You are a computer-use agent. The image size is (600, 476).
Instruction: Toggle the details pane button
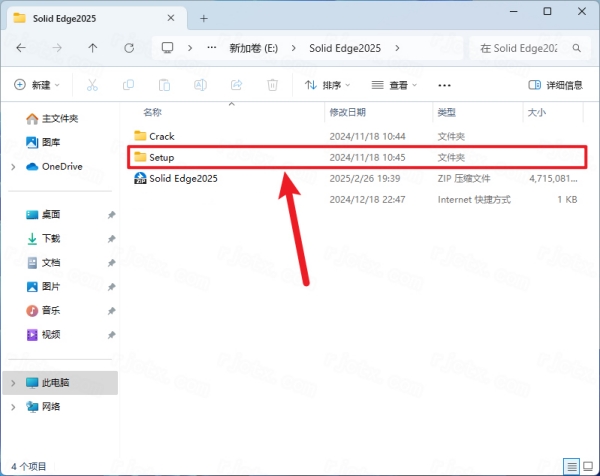tap(553, 86)
